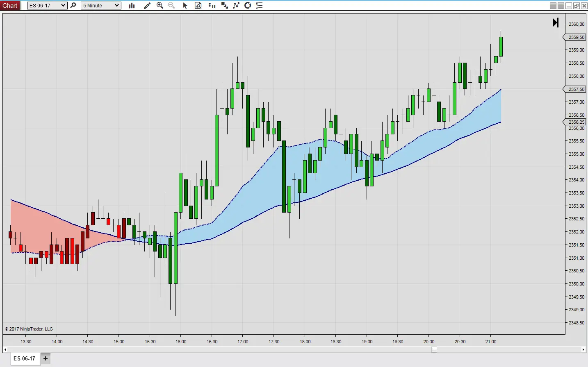This screenshot has height=367, width=588.
Task: Select the drawing tools pencil icon
Action: click(147, 5)
